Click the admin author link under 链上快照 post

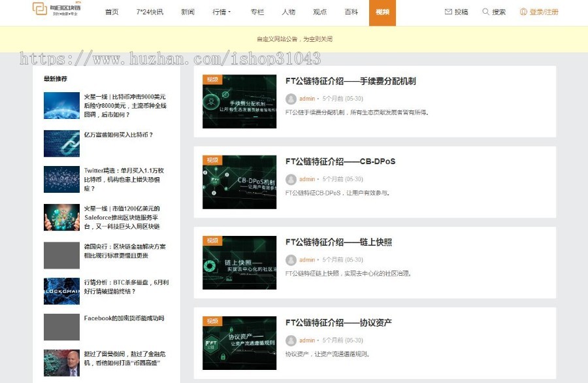pos(306,259)
